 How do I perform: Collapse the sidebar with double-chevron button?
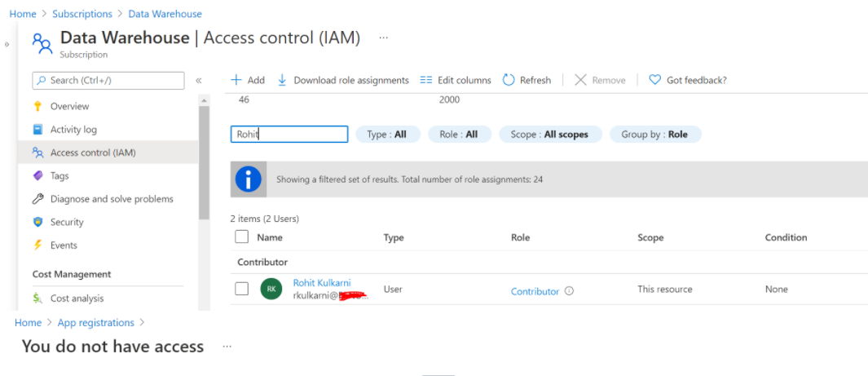pyautogui.click(x=198, y=80)
